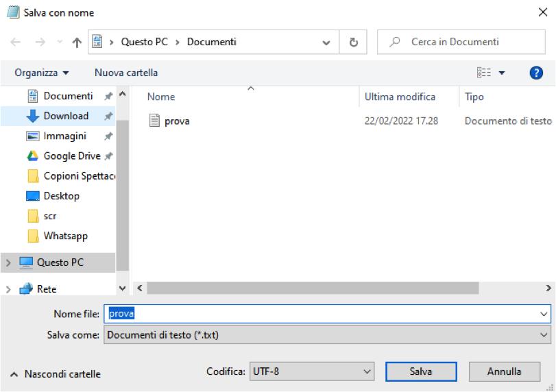This screenshot has width=556, height=392.
Task: Open the Codifica UTF-8 dropdown
Action: tap(312, 371)
